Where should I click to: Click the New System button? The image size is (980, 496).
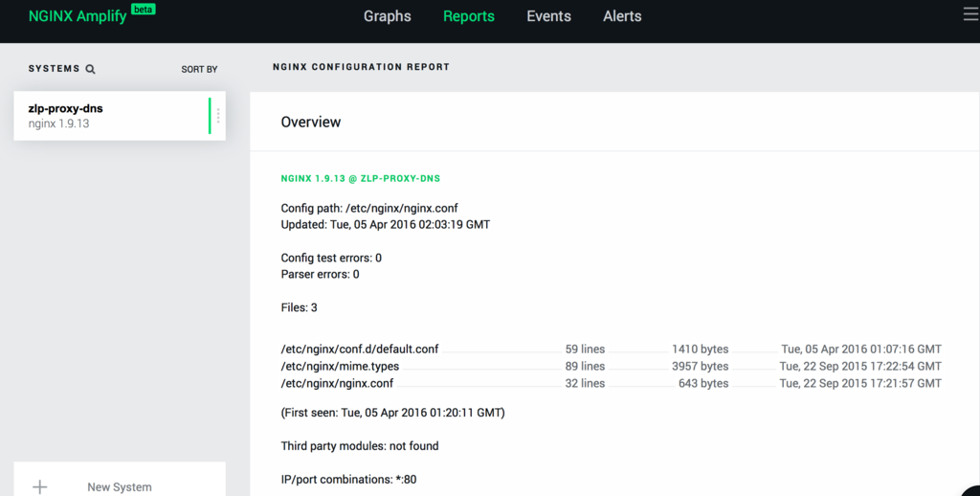[x=120, y=480]
